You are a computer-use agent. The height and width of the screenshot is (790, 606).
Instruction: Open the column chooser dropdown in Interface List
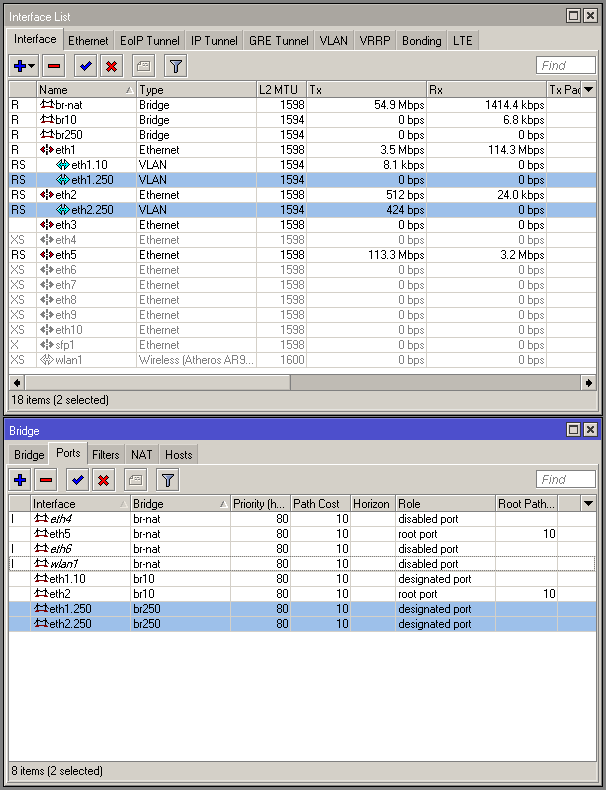[588, 90]
